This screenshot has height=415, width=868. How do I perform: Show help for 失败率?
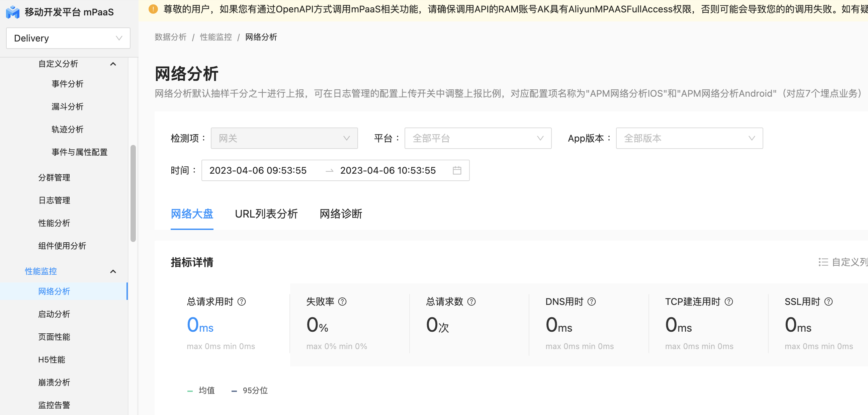342,302
